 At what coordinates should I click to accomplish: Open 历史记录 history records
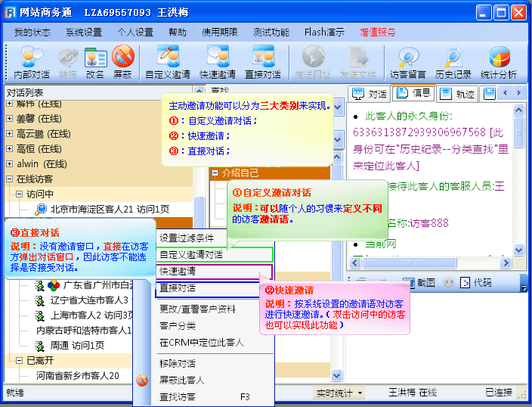point(453,62)
